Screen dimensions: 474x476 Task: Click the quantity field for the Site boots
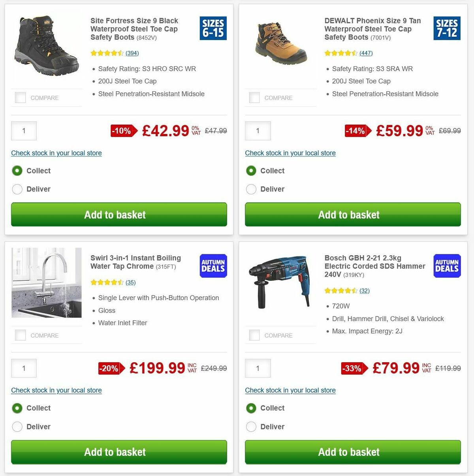(x=24, y=131)
